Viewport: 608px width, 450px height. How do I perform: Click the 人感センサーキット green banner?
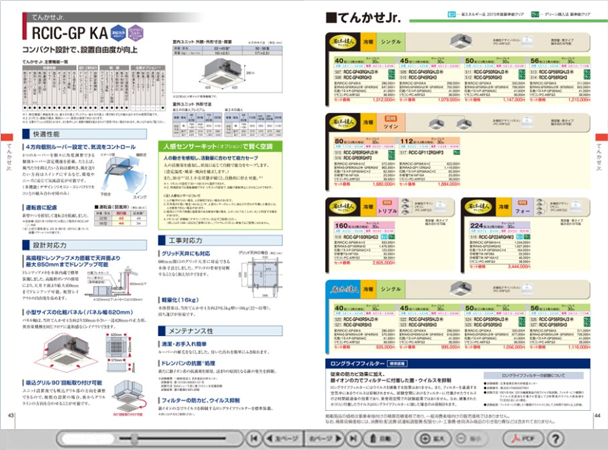(220, 146)
